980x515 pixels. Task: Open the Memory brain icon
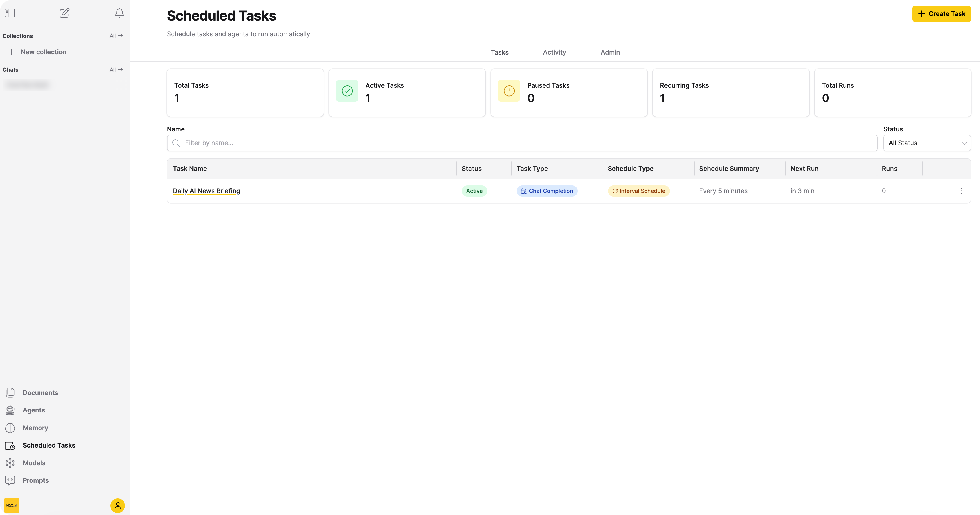(10, 428)
